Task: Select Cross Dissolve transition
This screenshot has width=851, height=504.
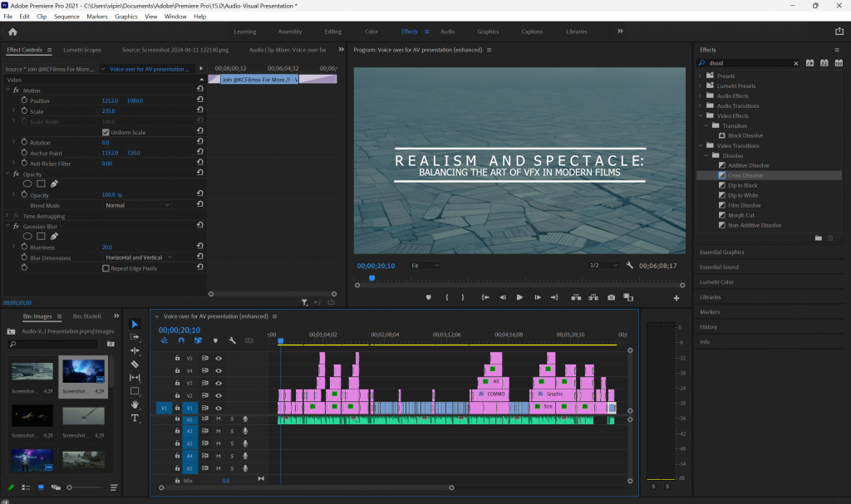Action: click(x=745, y=175)
